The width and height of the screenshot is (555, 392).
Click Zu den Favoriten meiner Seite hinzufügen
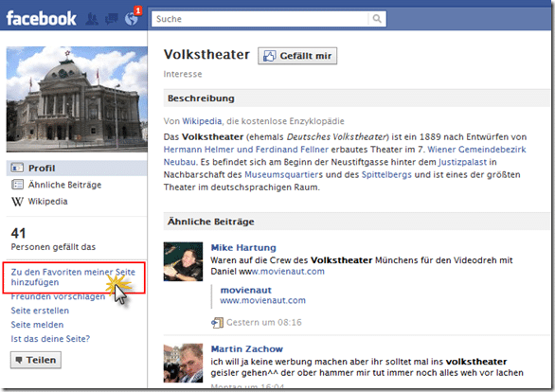pos(73,277)
